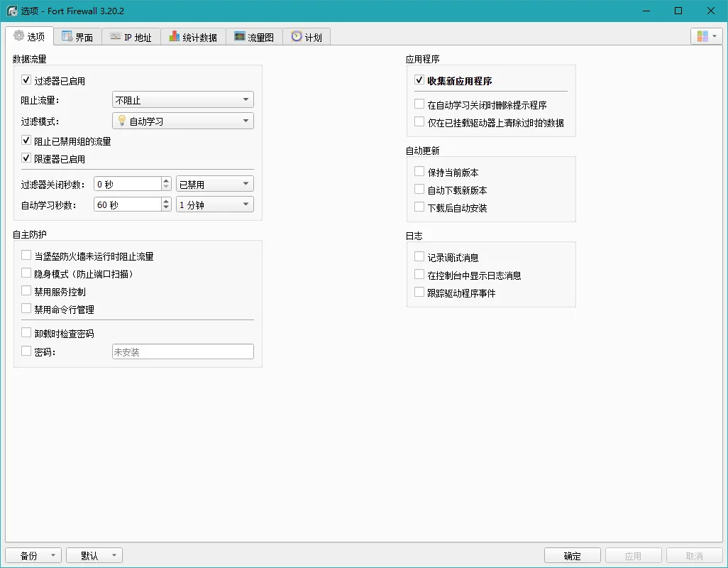The width and height of the screenshot is (728, 568).
Task: Check 在控制台中显示日志消息
Action: click(419, 275)
